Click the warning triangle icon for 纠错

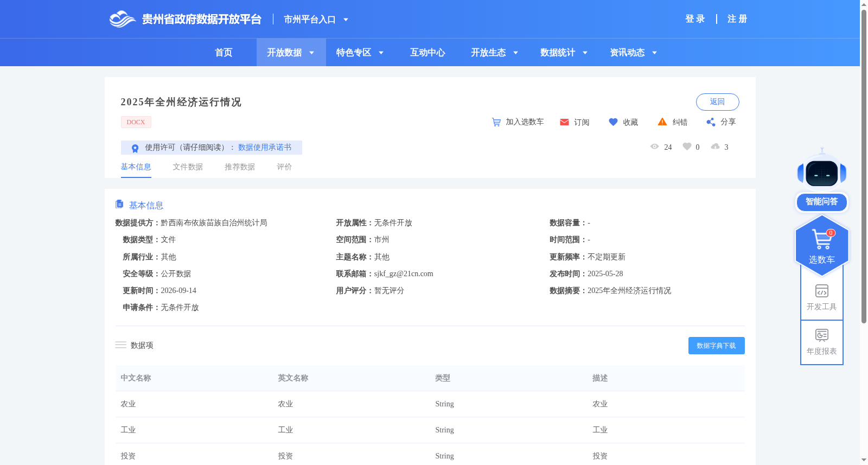point(662,122)
